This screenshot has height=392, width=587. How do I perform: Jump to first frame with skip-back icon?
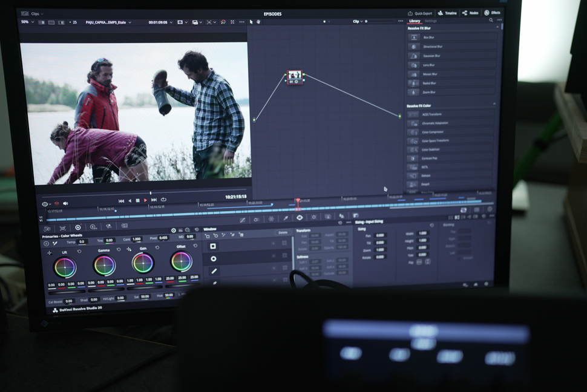coord(121,200)
